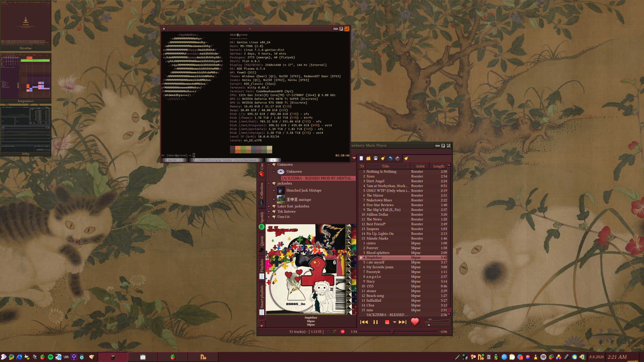Adjust the volume slider at 16%
The width and height of the screenshot is (644, 362).
click(x=437, y=322)
